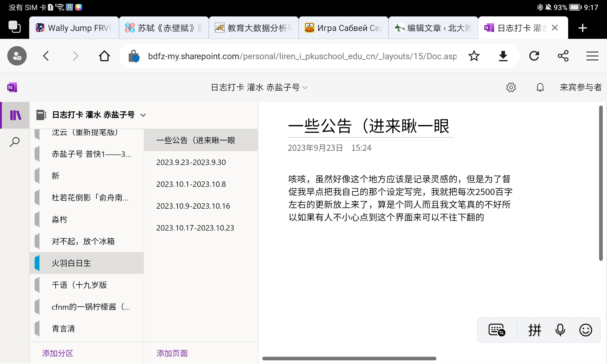Tap the microphone voice input icon
The width and height of the screenshot is (607, 364).
coord(560,330)
